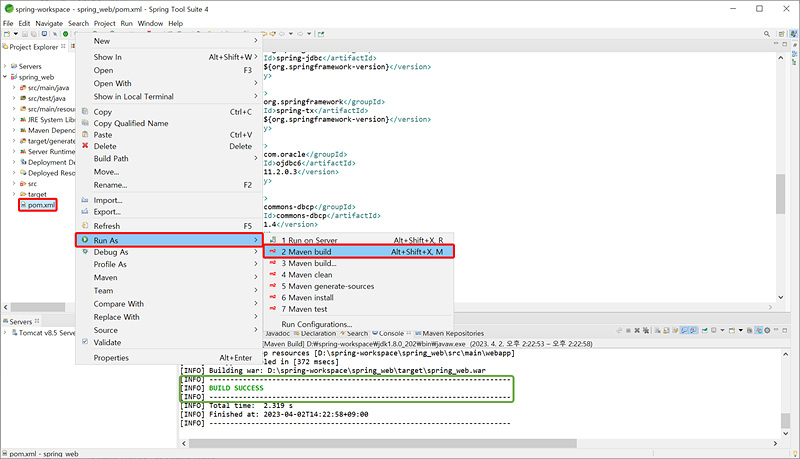This screenshot has height=459, width=800.
Task: Click Copy Qualified Name menu entry
Action: [131, 123]
